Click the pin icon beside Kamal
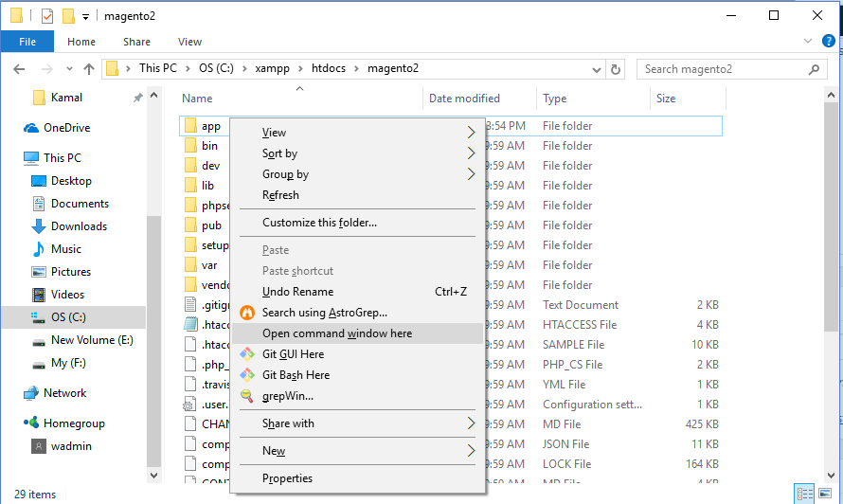The image size is (843, 504). click(x=138, y=98)
